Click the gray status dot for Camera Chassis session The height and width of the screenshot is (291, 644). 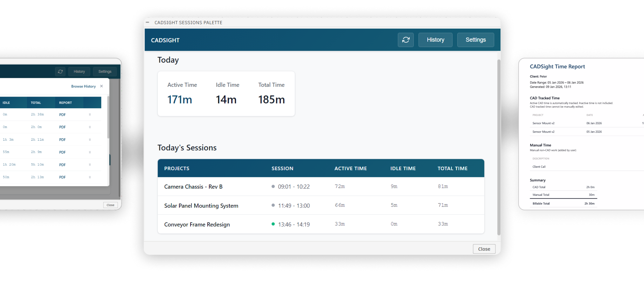(x=273, y=186)
